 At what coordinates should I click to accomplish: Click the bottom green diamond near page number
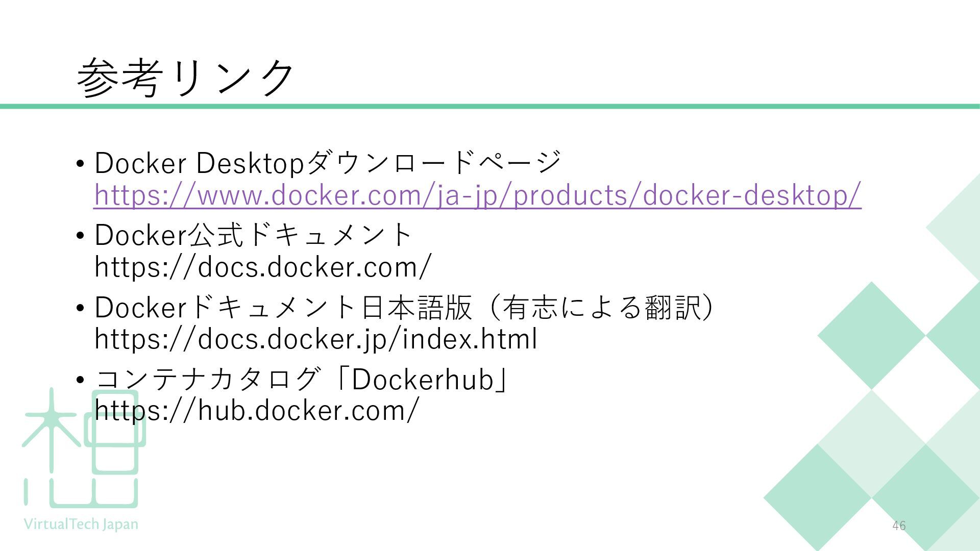point(817,497)
